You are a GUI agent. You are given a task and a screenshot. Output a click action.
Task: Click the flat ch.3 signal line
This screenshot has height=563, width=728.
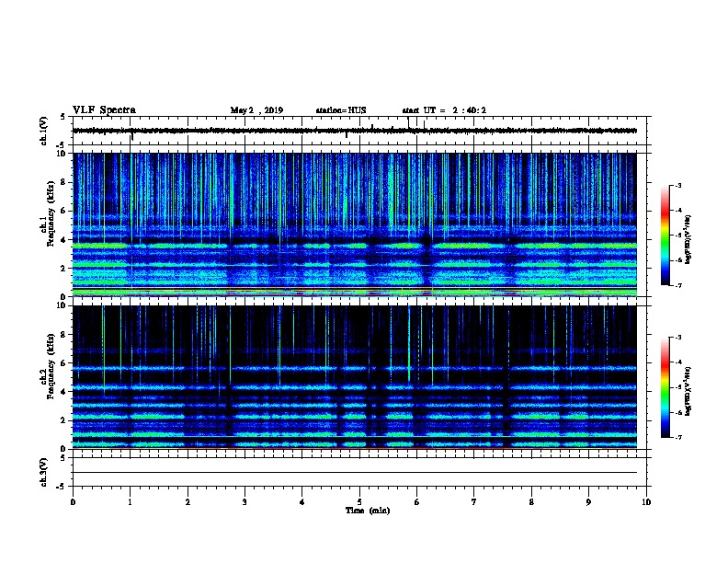(355, 473)
